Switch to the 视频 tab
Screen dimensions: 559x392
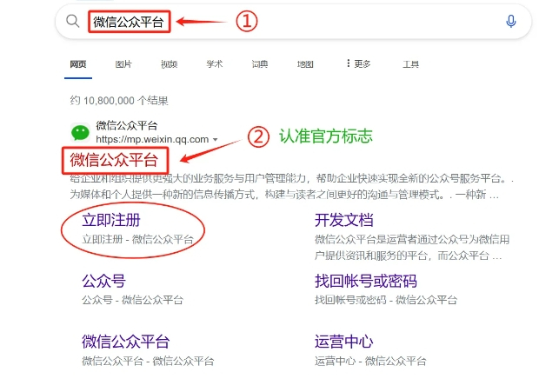tap(169, 64)
